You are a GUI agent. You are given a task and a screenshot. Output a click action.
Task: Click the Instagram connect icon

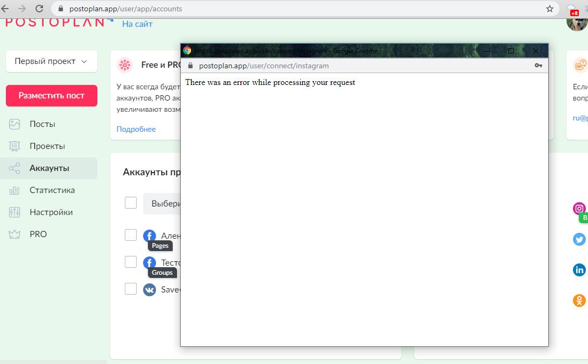pyautogui.click(x=579, y=209)
